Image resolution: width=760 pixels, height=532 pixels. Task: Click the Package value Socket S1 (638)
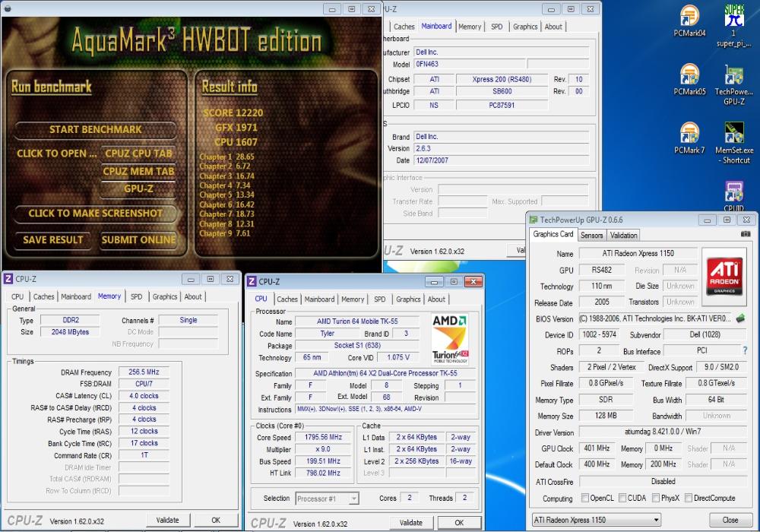357,346
